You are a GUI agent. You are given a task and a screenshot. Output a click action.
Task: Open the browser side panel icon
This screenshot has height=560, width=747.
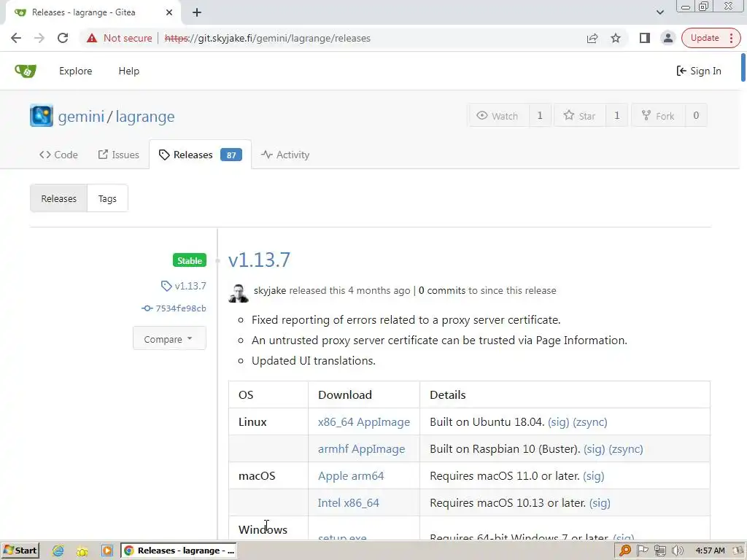click(x=645, y=38)
